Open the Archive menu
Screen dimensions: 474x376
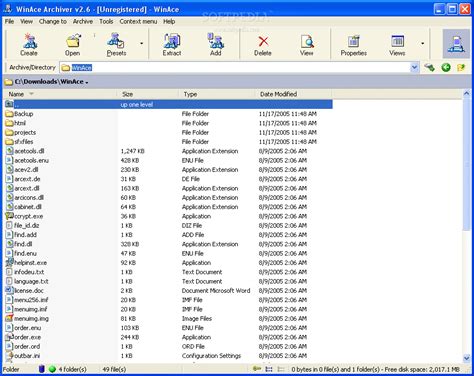[83, 21]
